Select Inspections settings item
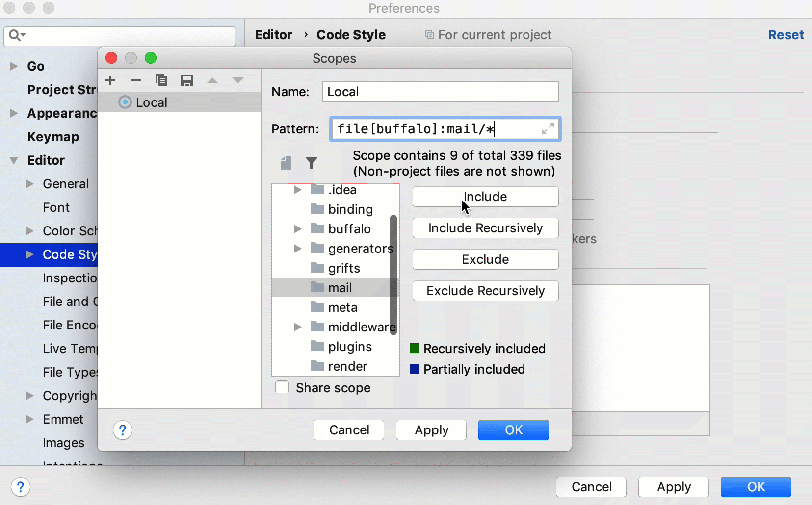The image size is (812, 505). tap(70, 278)
